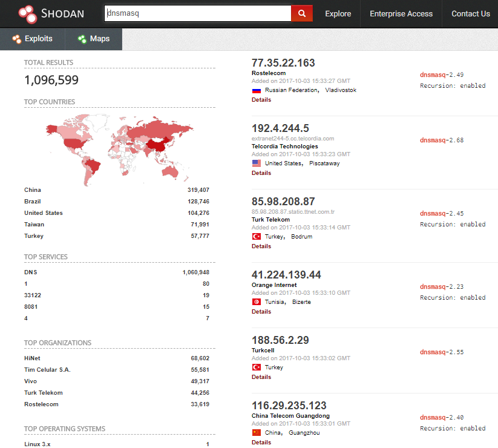
Task: Click Piscataway city link
Action: click(324, 163)
